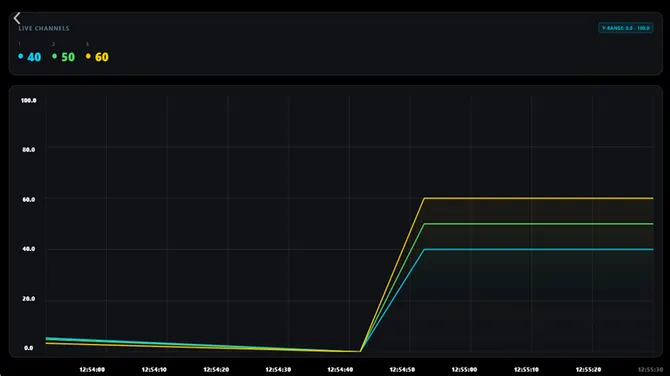
Task: Go back using the left chevron arrow
Action: (17, 18)
